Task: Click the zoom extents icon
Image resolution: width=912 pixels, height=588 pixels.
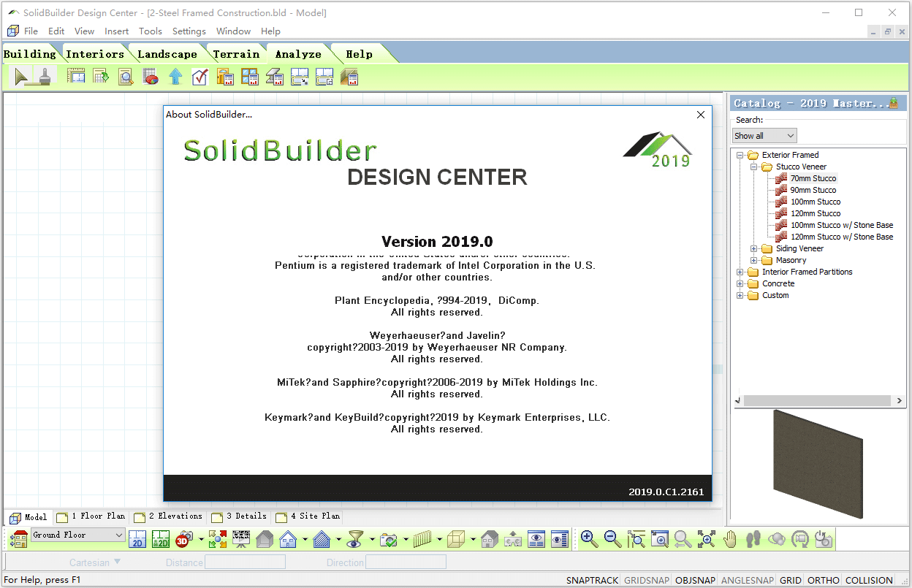Action: (x=706, y=539)
